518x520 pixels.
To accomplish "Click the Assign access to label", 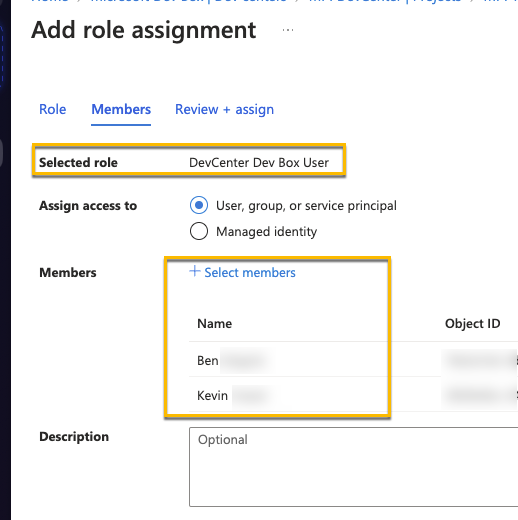I will coord(88,206).
